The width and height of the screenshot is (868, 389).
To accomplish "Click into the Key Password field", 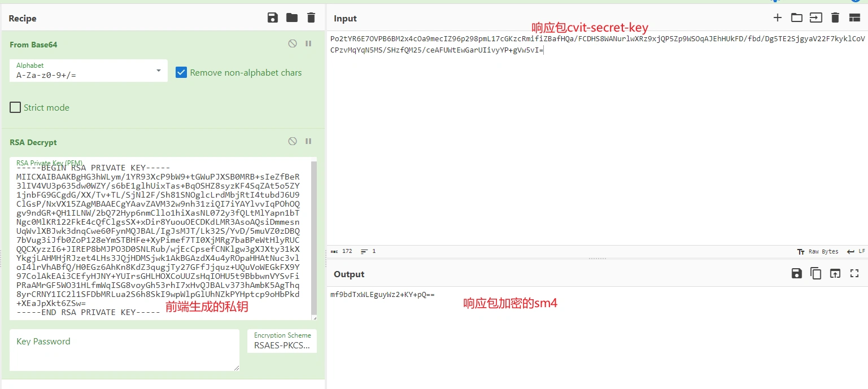I will (x=124, y=350).
